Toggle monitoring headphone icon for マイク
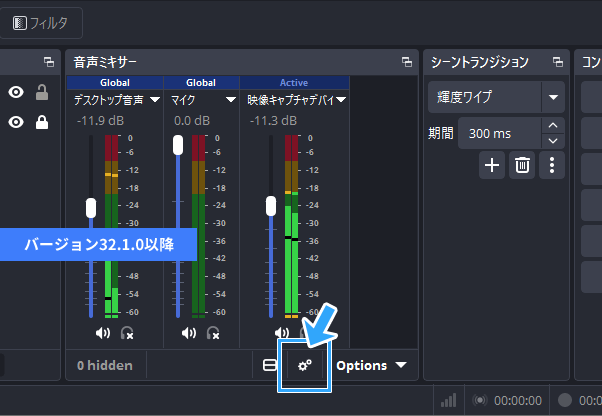Viewport: 602px width, 416px height. (x=213, y=333)
